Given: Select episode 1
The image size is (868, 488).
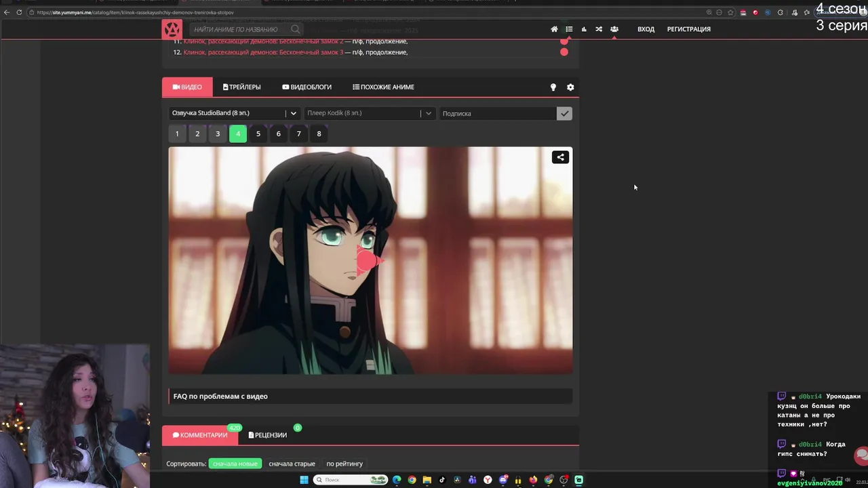Looking at the screenshot, I should coord(177,134).
